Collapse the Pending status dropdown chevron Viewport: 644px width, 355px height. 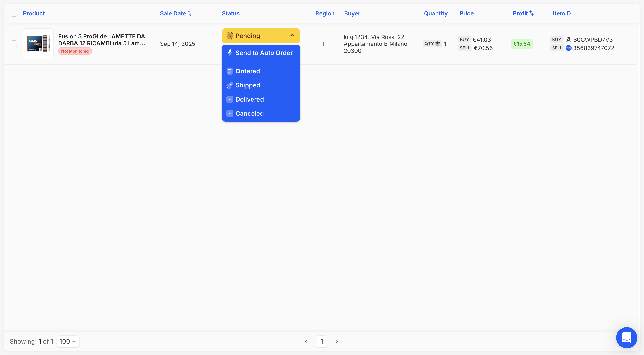(x=292, y=36)
